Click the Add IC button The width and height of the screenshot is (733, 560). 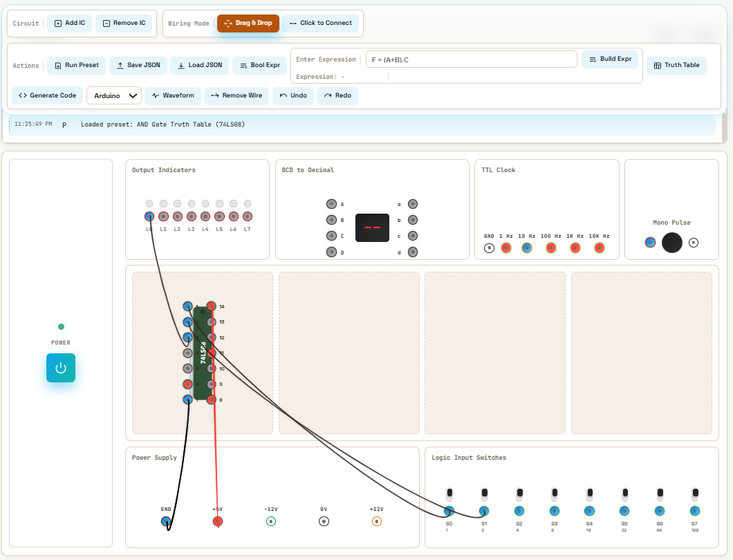pyautogui.click(x=70, y=23)
